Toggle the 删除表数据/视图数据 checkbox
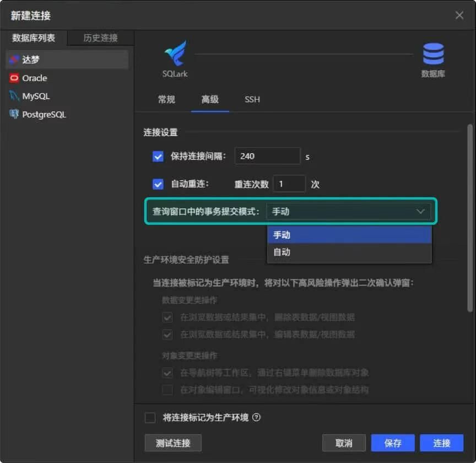Screen dimensions: 476x463 point(167,317)
